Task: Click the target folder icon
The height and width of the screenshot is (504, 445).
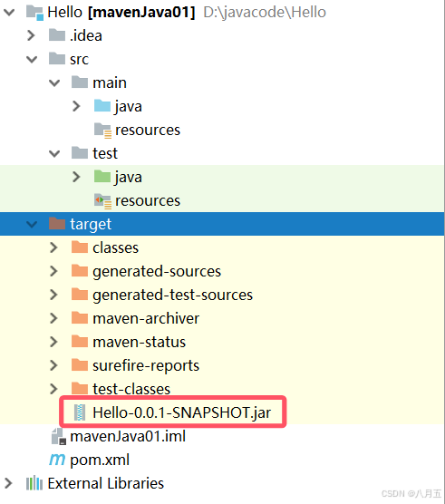Action: [x=57, y=223]
